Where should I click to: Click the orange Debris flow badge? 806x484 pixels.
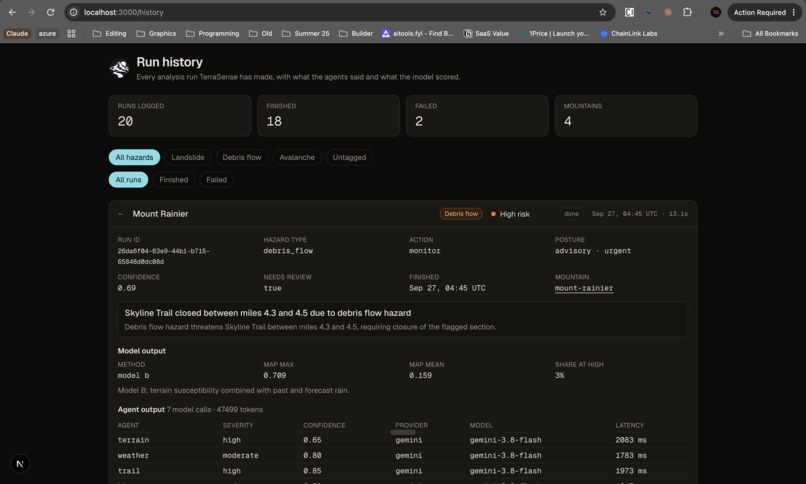[461, 214]
